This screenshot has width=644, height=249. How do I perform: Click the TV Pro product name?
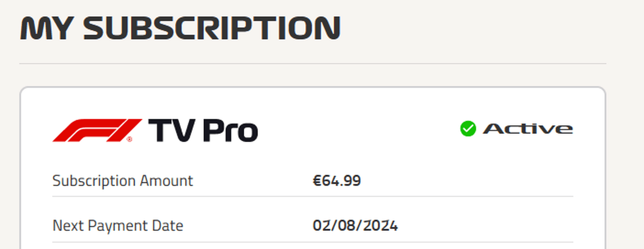point(203,131)
